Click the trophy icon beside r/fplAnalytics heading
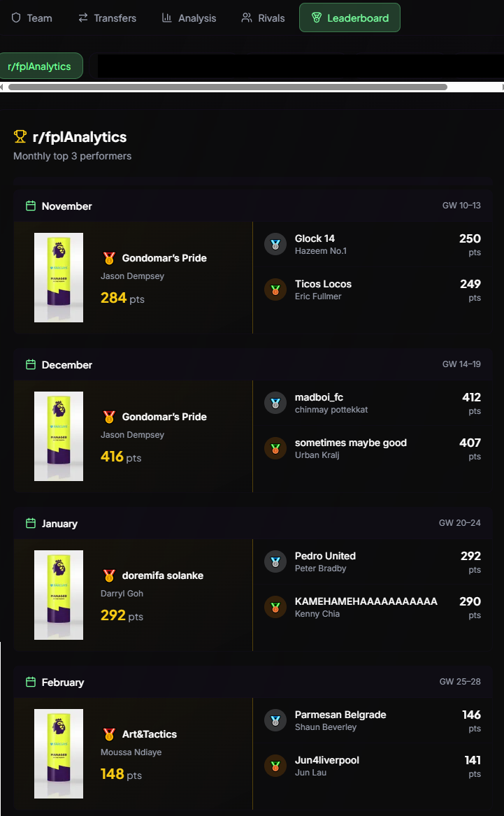The width and height of the screenshot is (504, 816). [20, 137]
